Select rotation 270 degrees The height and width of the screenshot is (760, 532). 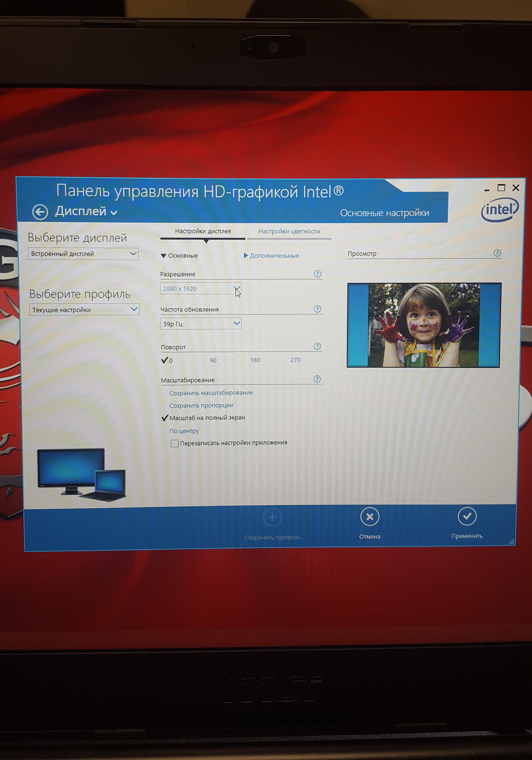tap(295, 360)
